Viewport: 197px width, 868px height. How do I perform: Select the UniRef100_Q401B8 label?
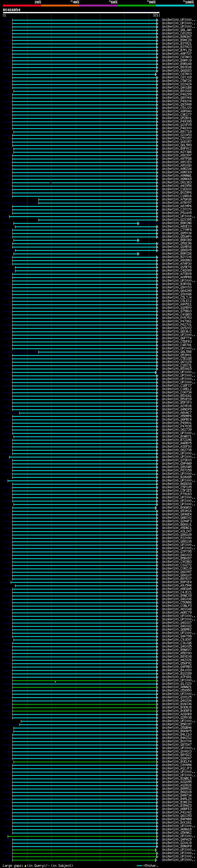[x=177, y=88]
